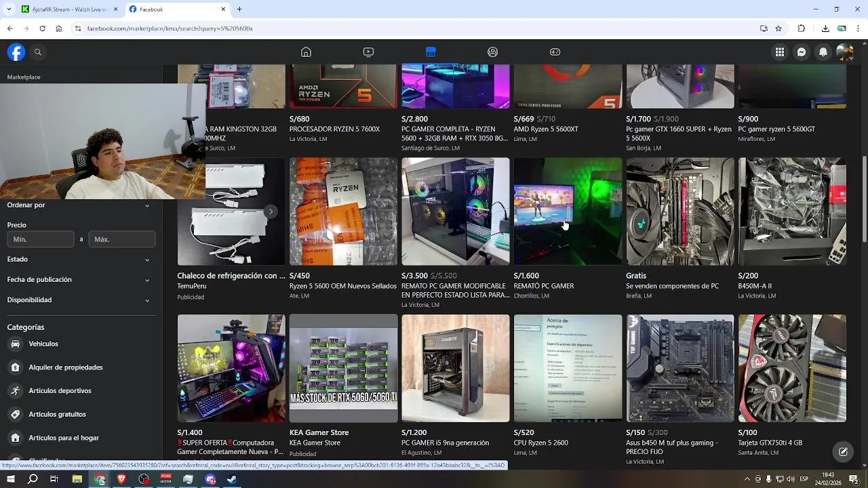868x488 pixels.
Task: Open Pc gamer GTX 1660 SUPER listing
Action: tap(680, 107)
